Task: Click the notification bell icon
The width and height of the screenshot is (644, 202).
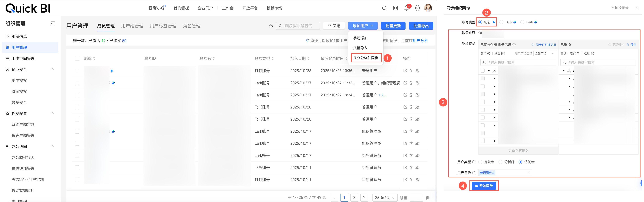Action: click(406, 8)
